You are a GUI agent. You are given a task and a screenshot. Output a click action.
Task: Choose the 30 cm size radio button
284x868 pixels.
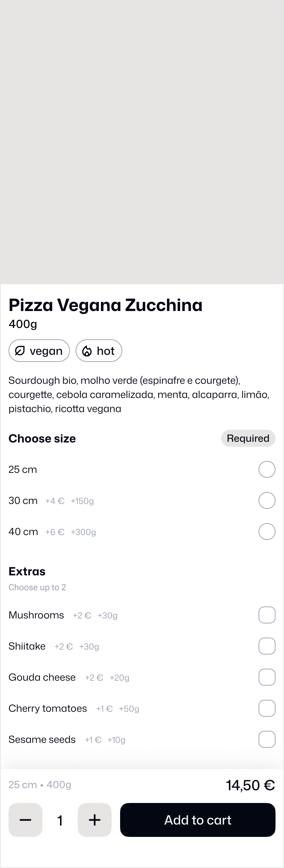[267, 500]
